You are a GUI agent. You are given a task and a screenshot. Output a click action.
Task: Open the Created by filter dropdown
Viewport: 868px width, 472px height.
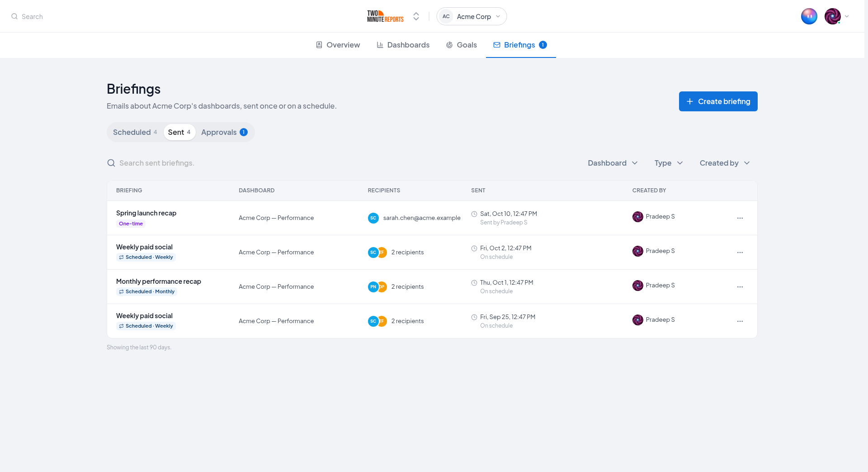725,163
